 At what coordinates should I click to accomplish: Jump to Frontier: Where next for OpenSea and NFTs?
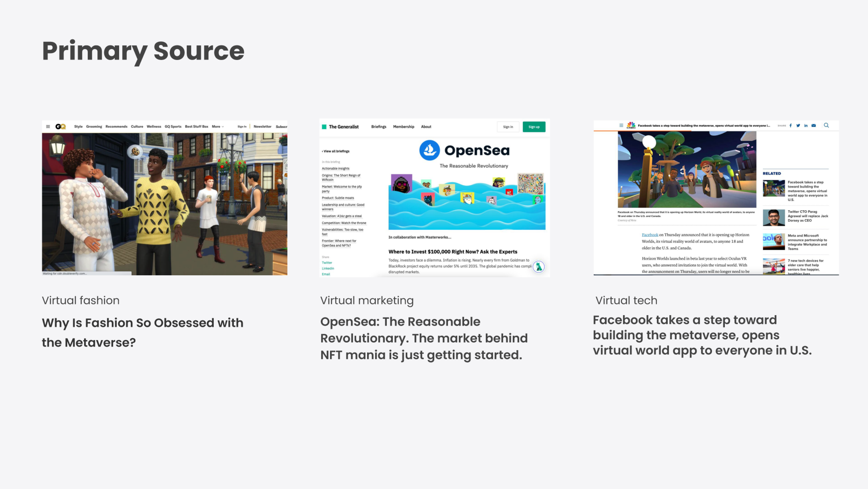coord(339,243)
